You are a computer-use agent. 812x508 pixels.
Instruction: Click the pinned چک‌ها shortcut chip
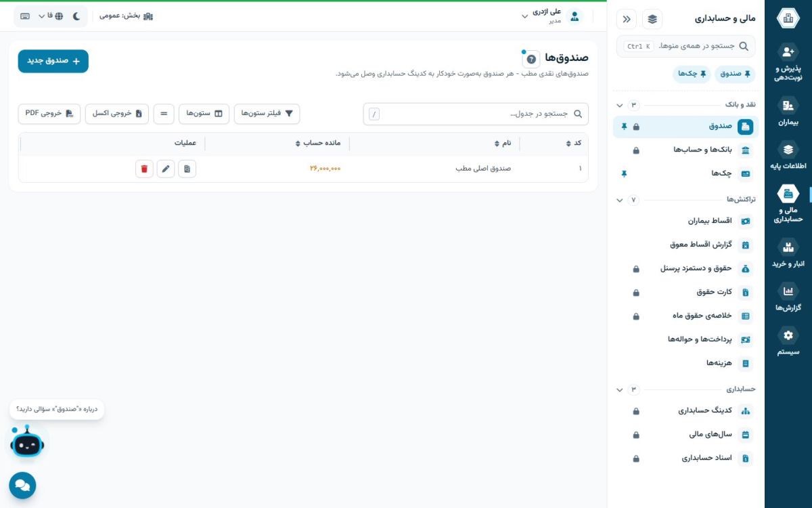click(x=692, y=75)
